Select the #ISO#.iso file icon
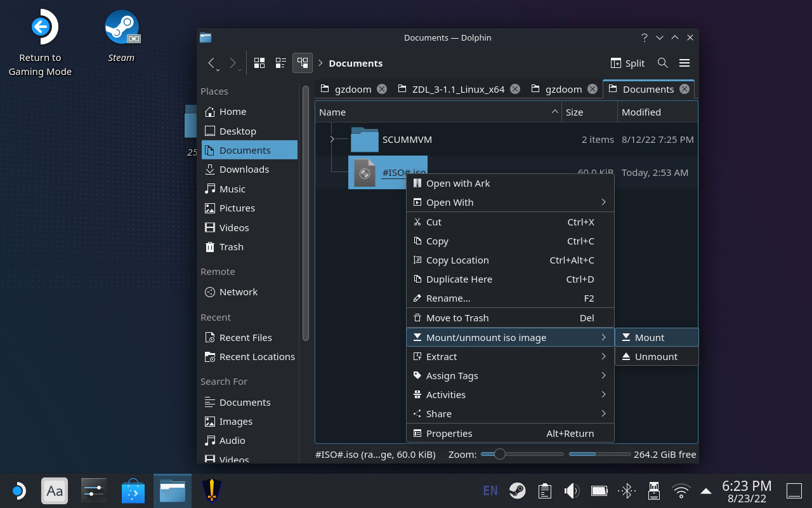The height and width of the screenshot is (508, 812). tap(365, 173)
